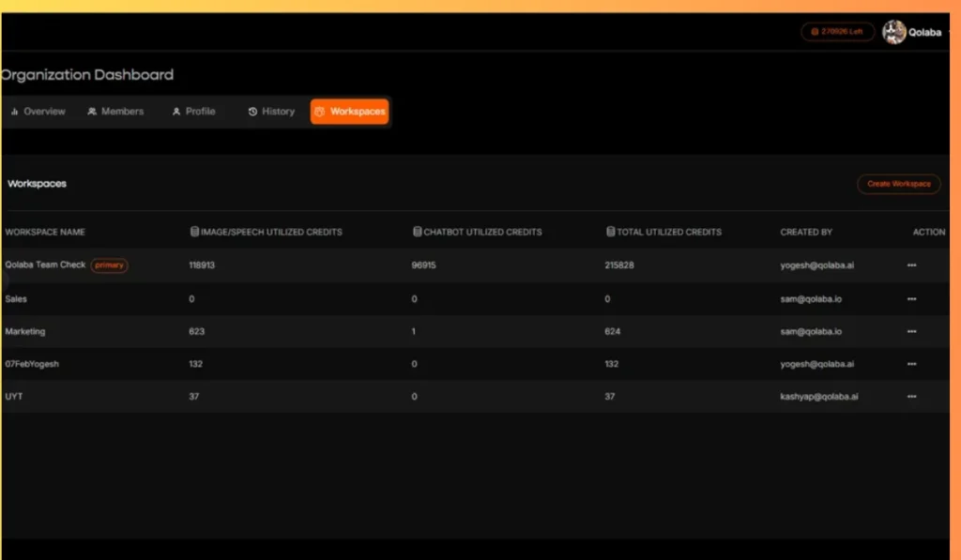
Task: Select the 07FebYogesh workspace name
Action: pyautogui.click(x=32, y=364)
